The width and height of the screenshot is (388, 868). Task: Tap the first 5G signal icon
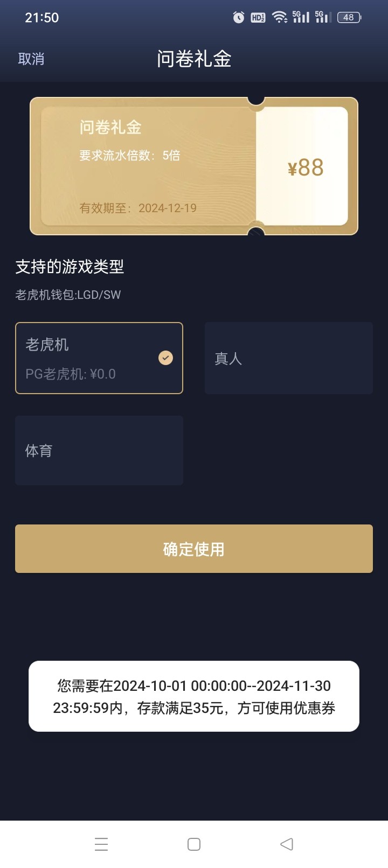pos(301,17)
